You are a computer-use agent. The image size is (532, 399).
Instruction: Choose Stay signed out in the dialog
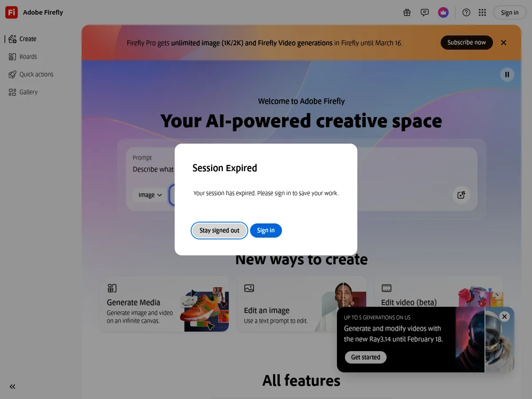pyautogui.click(x=219, y=230)
